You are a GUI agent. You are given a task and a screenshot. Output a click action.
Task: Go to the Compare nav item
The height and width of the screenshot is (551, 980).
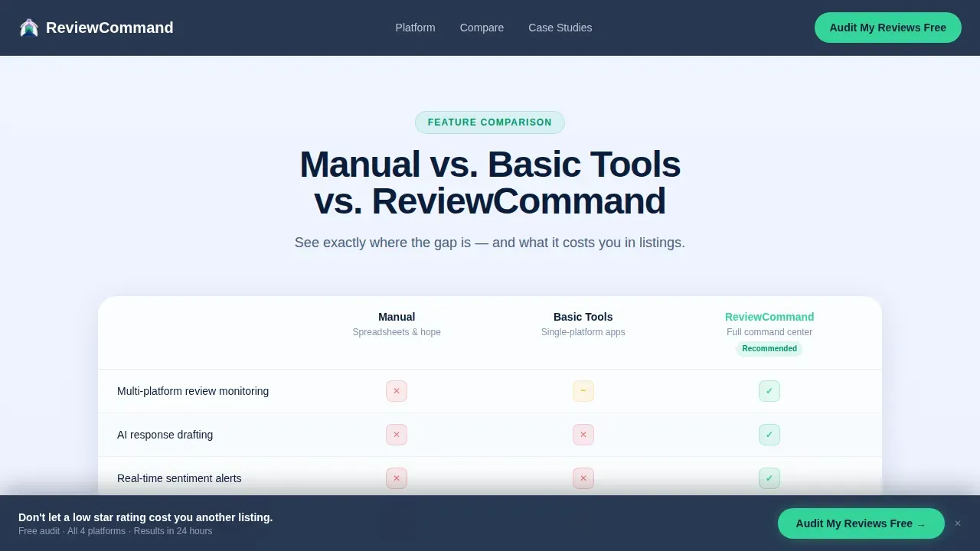click(482, 28)
